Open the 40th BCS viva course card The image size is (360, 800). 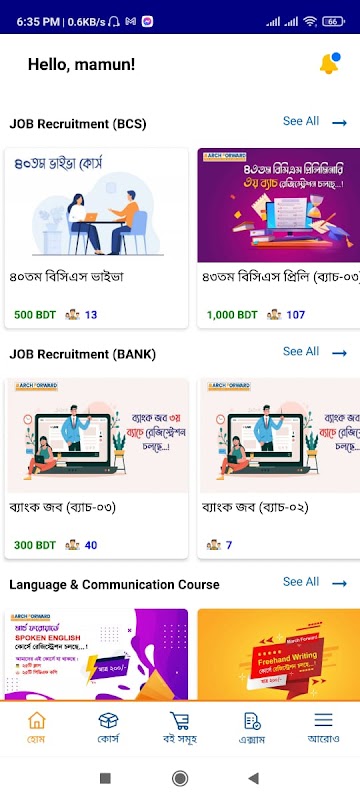pos(96,238)
